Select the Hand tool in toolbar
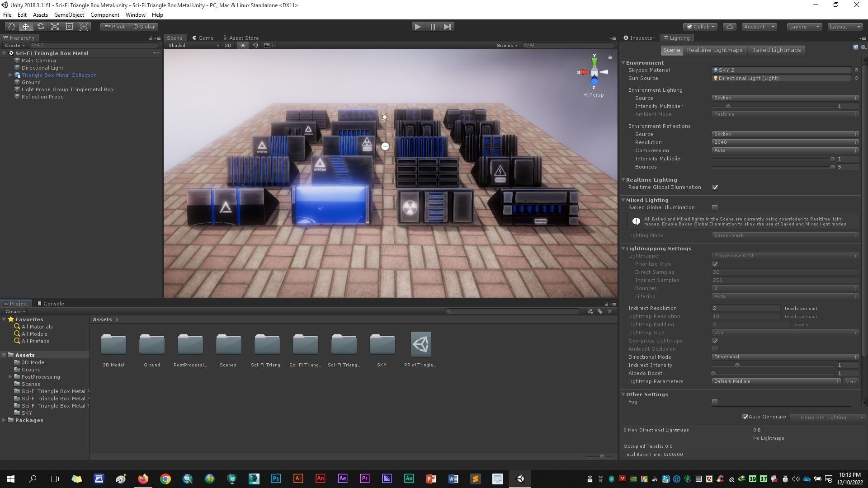868x488 pixels. click(11, 27)
